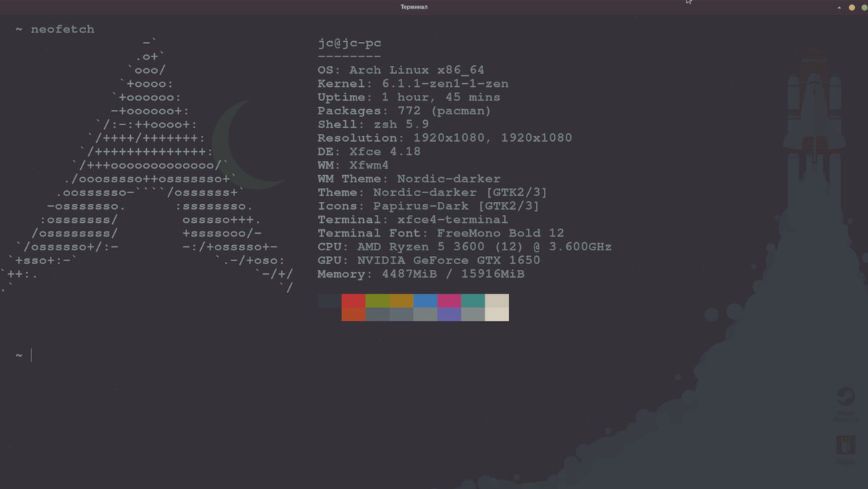Click the "CPU: AMD Ryzen 5 3600" line

[x=464, y=247]
